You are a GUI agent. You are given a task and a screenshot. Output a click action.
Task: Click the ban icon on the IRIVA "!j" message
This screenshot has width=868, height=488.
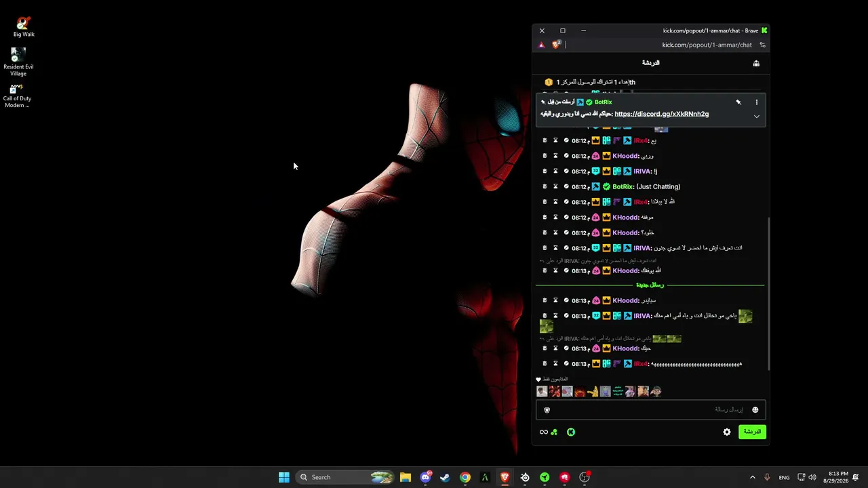point(566,171)
